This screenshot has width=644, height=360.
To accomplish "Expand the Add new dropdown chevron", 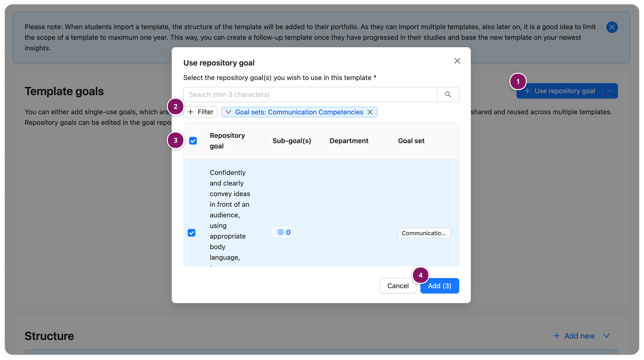I will coord(606,336).
